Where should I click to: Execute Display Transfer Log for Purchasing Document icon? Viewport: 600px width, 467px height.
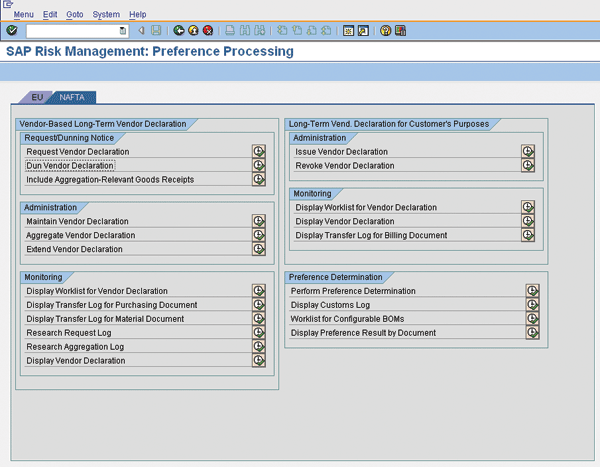point(259,304)
